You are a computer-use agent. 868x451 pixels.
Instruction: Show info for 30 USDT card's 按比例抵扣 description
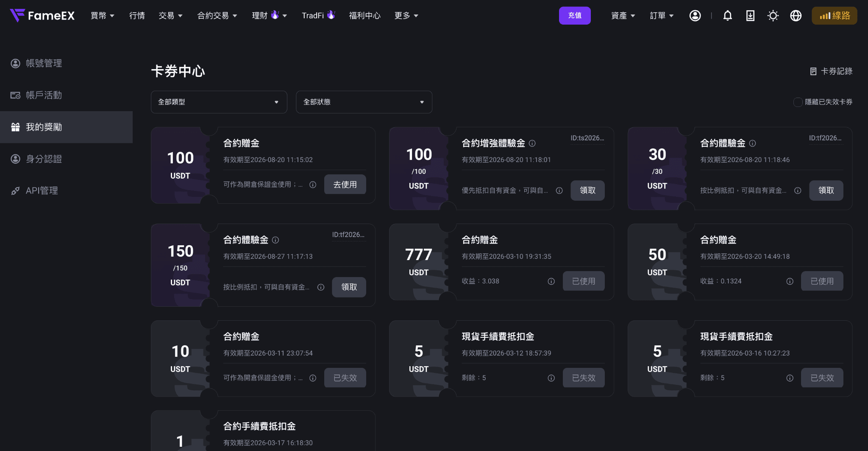coord(798,190)
